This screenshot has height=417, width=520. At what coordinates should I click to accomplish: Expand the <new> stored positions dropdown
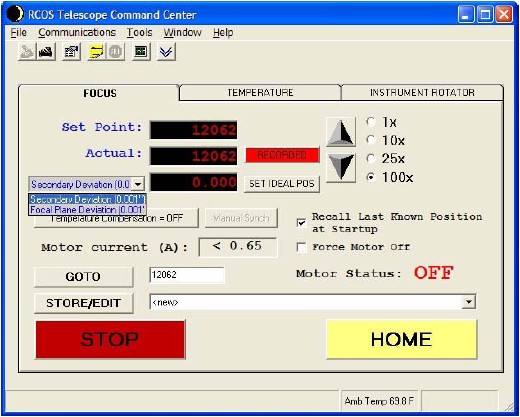468,302
